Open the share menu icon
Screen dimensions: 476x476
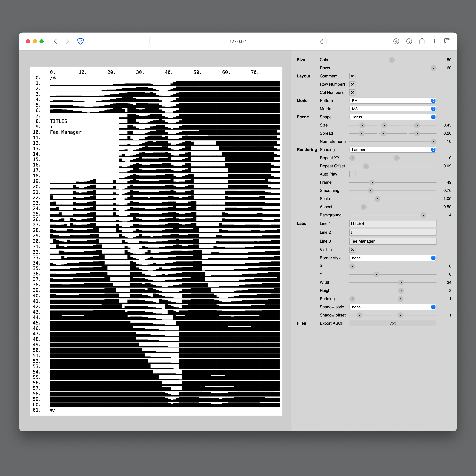422,41
